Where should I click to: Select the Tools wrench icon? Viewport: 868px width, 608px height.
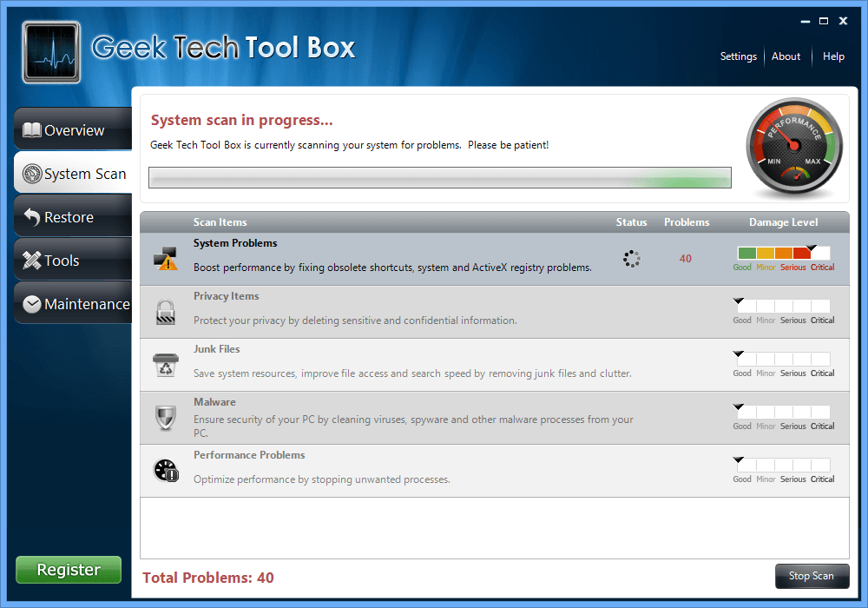[x=31, y=259]
